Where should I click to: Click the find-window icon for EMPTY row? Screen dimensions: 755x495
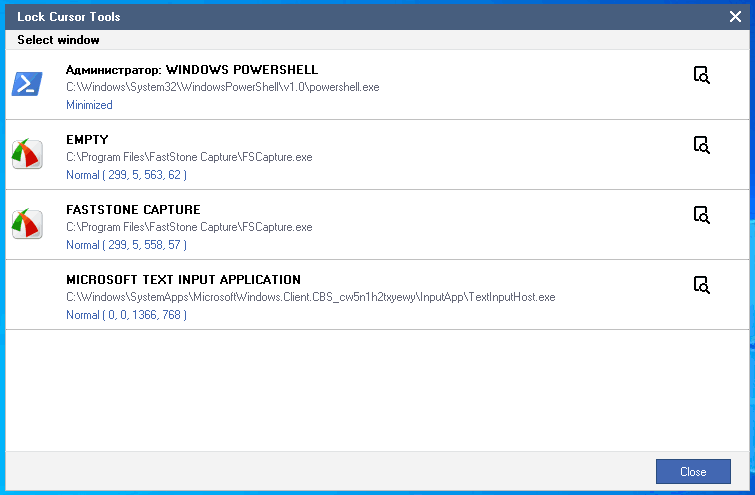[x=702, y=145]
